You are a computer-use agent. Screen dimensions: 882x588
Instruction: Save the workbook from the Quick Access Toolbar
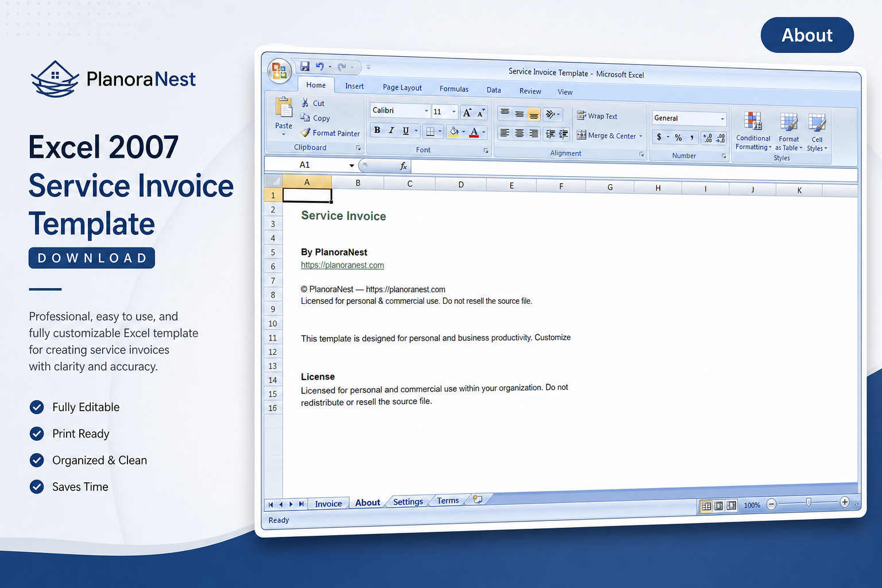[x=305, y=67]
